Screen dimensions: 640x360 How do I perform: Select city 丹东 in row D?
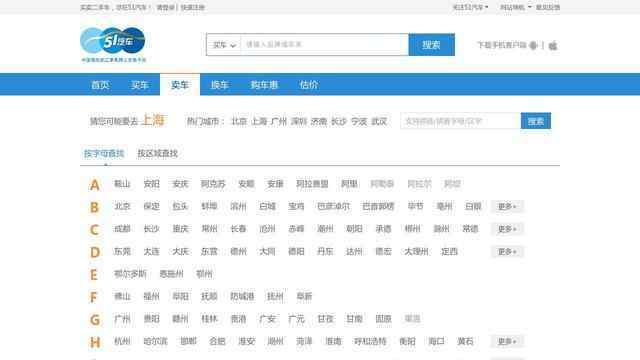tap(325, 251)
